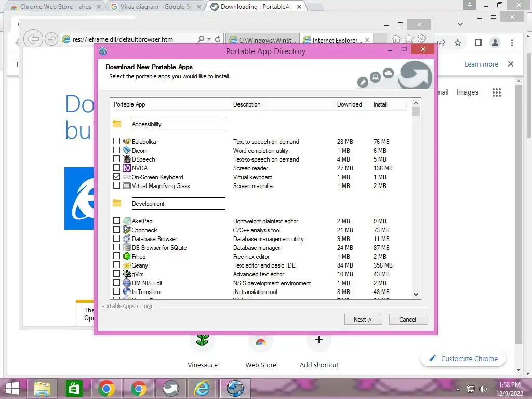This screenshot has height=399, width=532.
Task: Click the DB Browser for SQLite icon
Action: [x=127, y=247]
